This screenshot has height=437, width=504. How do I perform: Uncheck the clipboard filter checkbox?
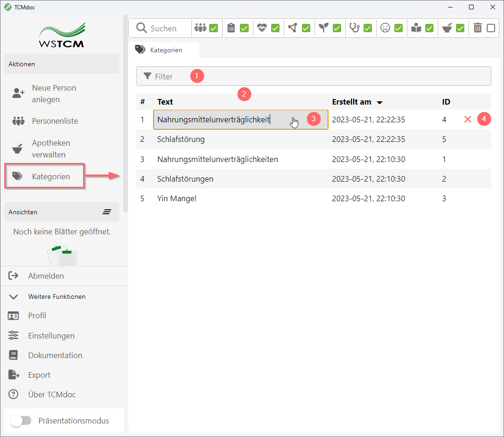244,28
